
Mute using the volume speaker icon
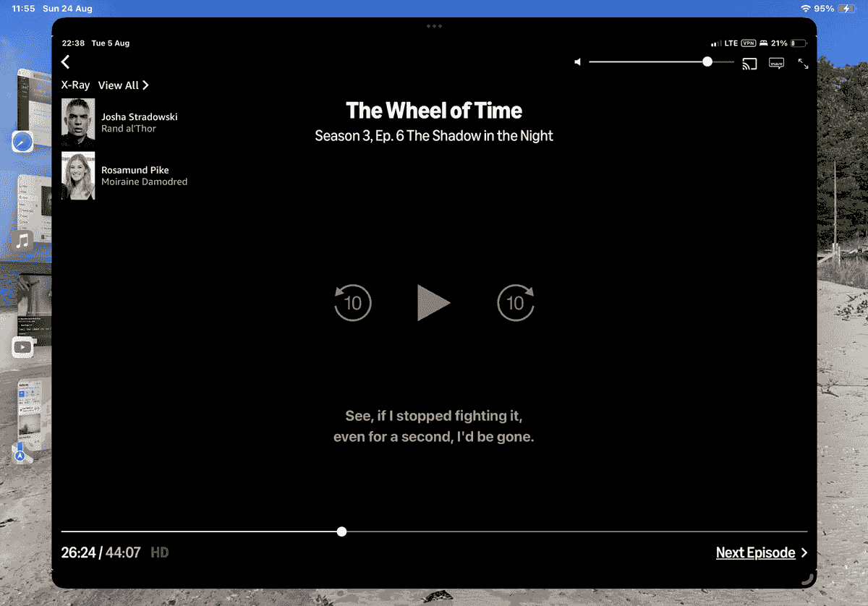578,62
